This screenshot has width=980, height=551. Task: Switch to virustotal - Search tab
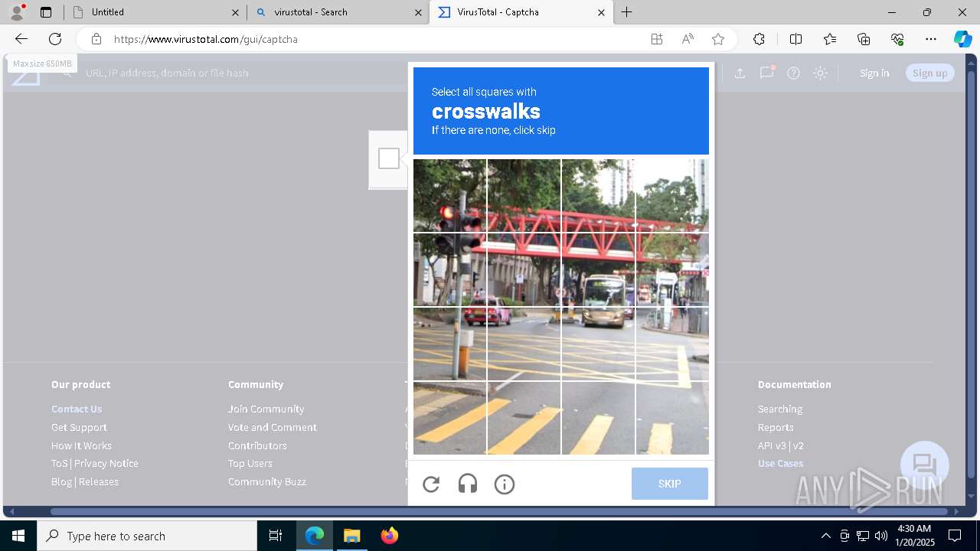338,12
